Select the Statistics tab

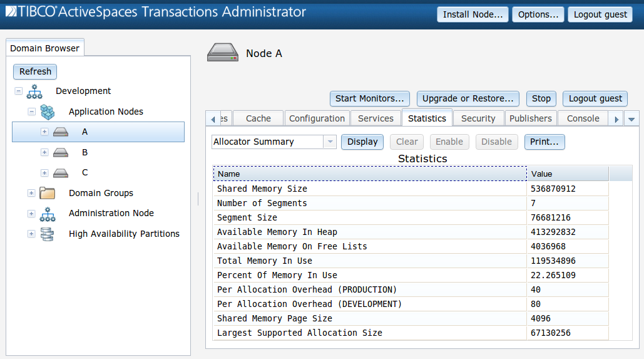tap(427, 118)
